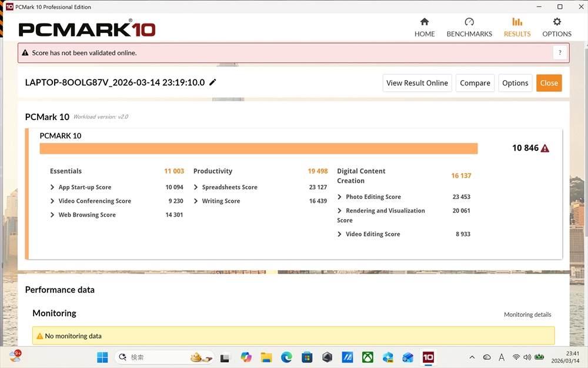Open the OPTIONS tab
588x368 pixels.
(x=557, y=28)
